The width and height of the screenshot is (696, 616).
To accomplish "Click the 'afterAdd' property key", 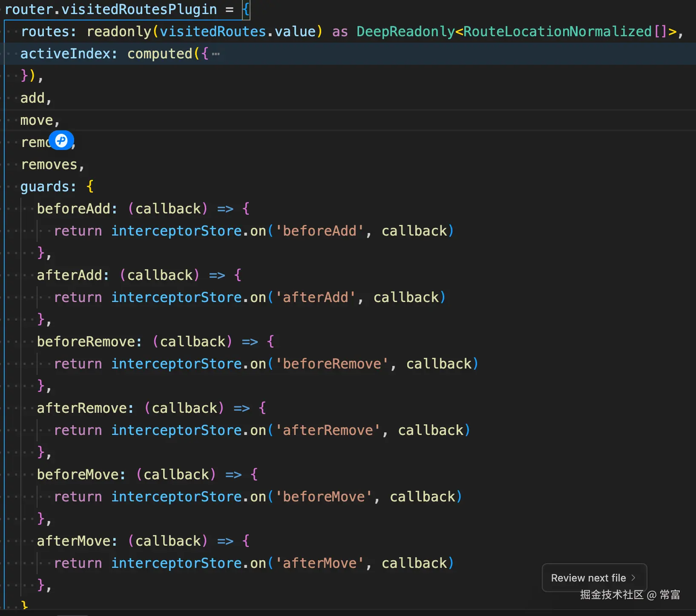I will (69, 275).
